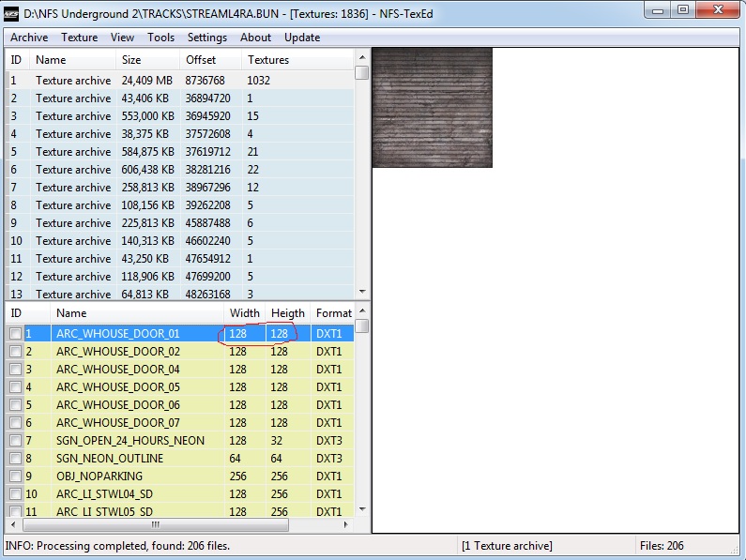Select archive row sized 606,438 KB
This screenshot has width=746, height=560.
[x=180, y=170]
